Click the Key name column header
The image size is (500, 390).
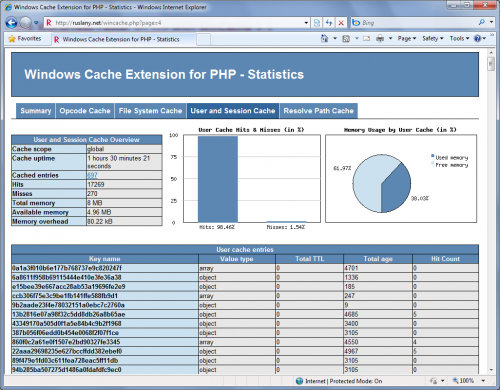(x=105, y=259)
